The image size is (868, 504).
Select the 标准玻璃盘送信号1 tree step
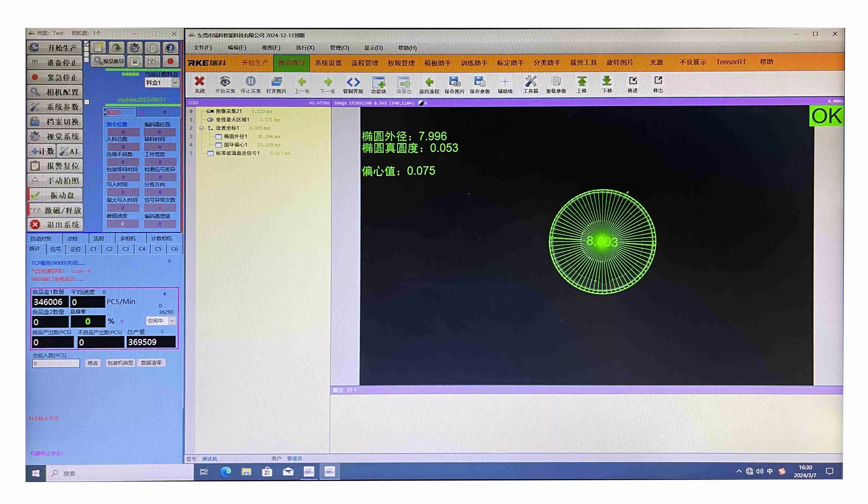[x=238, y=153]
